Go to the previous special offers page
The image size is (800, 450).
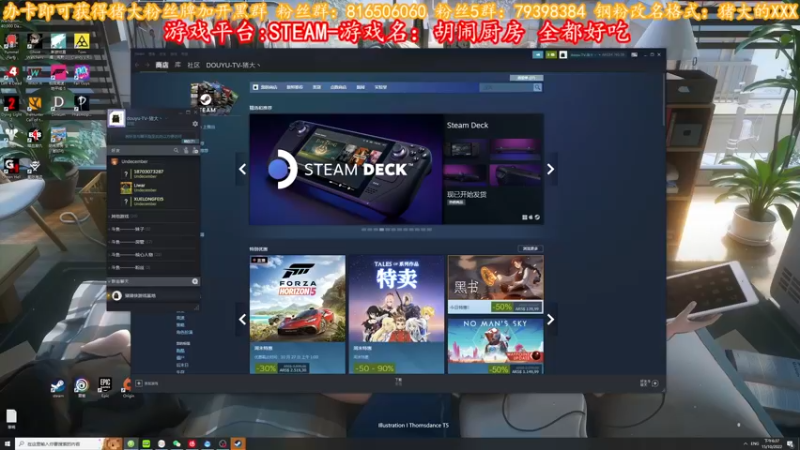[242, 319]
